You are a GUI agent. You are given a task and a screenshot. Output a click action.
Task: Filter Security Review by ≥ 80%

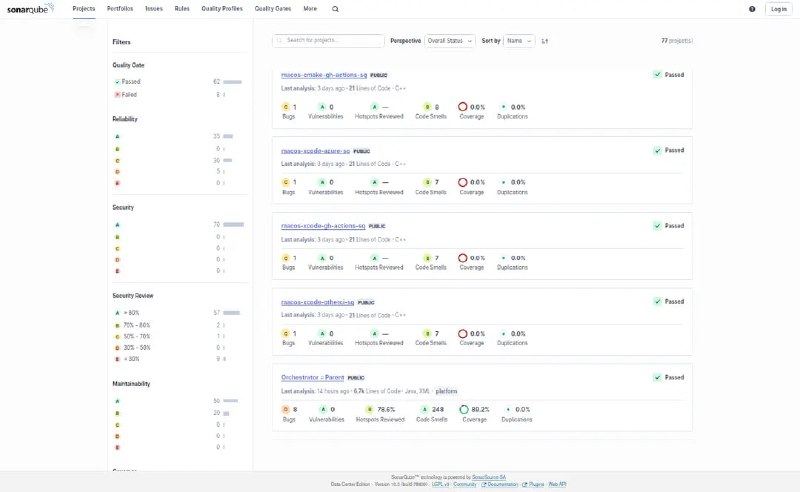178,312
